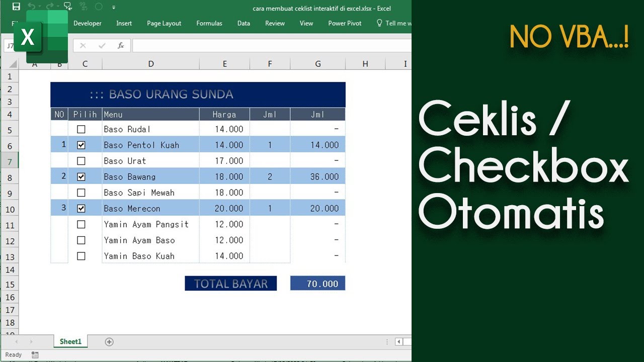Check the Yamin Baso Kuah checkbox

(81, 256)
